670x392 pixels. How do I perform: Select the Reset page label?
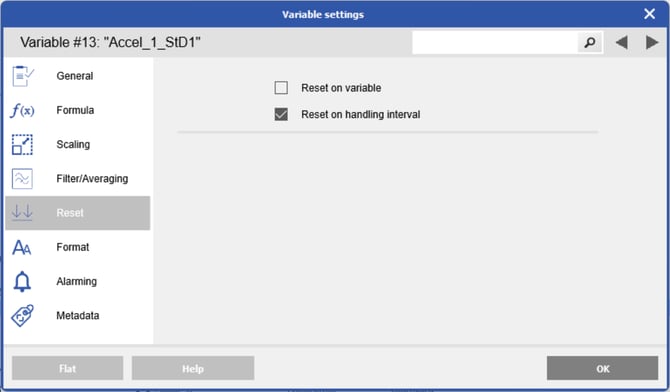pyautogui.click(x=70, y=213)
